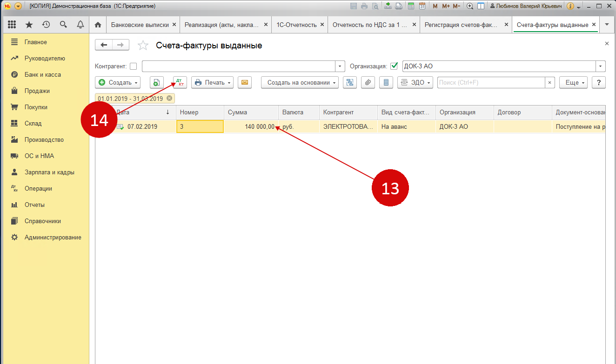This screenshot has width=616, height=364.
Task: Enable the Контрагент filter checkbox
Action: tap(134, 66)
